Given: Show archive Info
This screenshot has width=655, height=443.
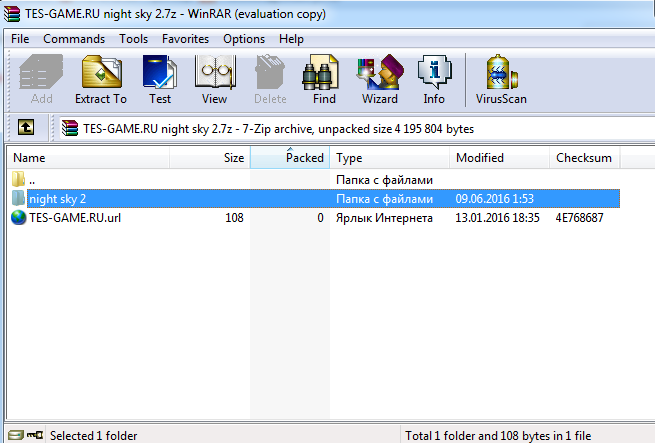Looking at the screenshot, I should (x=434, y=79).
